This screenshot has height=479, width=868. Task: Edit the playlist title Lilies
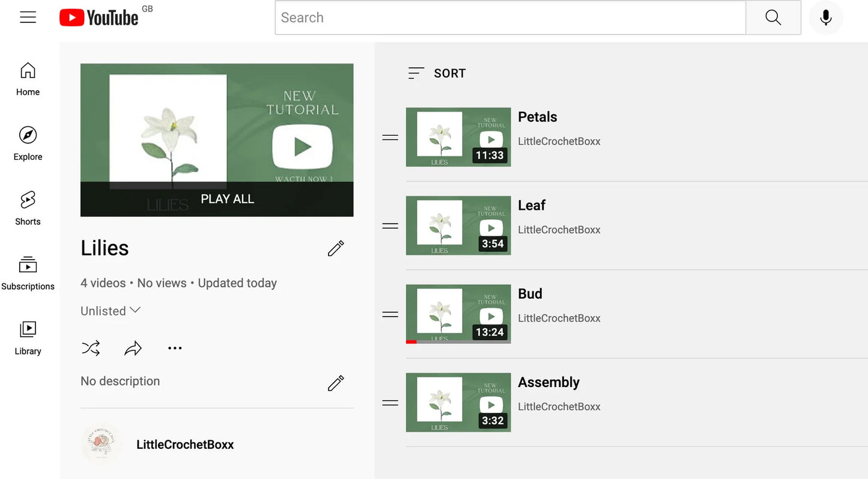coord(336,248)
